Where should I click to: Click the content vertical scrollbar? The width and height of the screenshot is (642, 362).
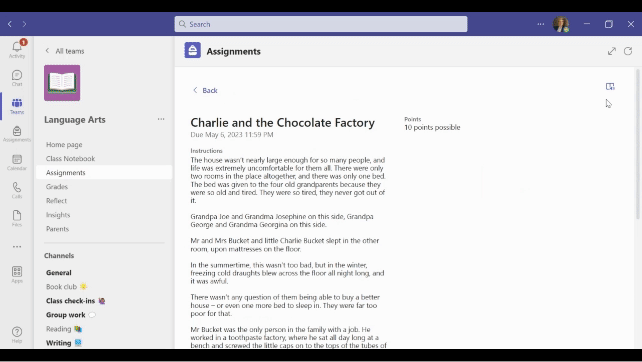point(637,144)
